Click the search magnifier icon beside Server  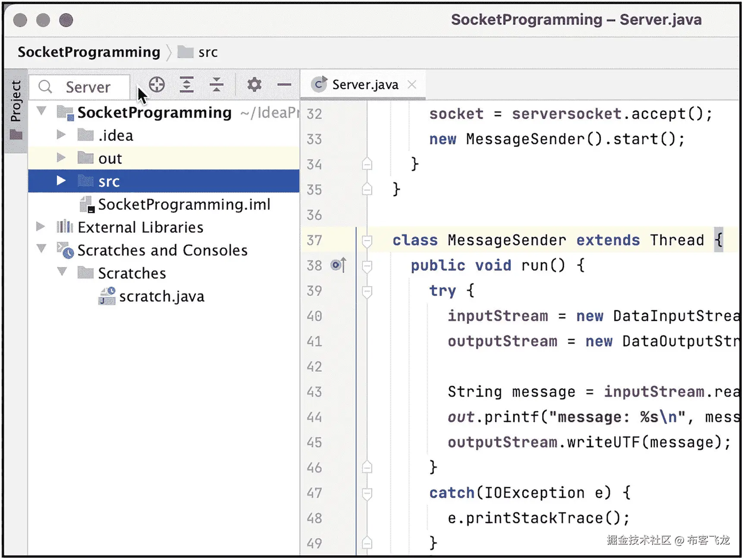[45, 87]
